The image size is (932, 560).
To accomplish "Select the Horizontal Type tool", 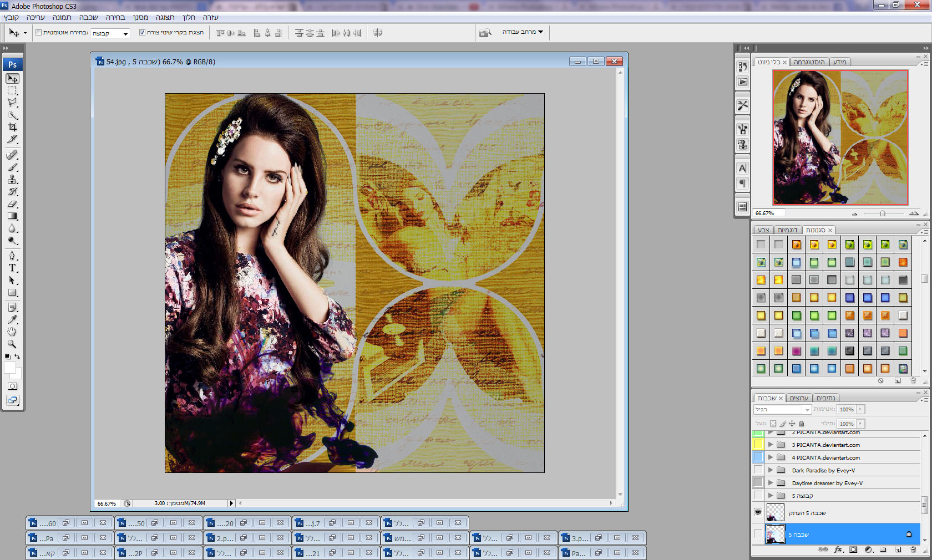I will [x=12, y=268].
